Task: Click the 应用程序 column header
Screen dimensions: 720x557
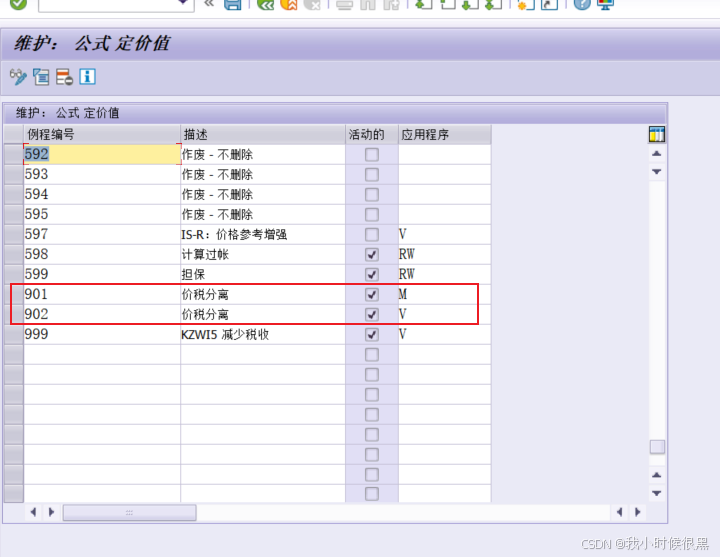Action: (x=444, y=135)
